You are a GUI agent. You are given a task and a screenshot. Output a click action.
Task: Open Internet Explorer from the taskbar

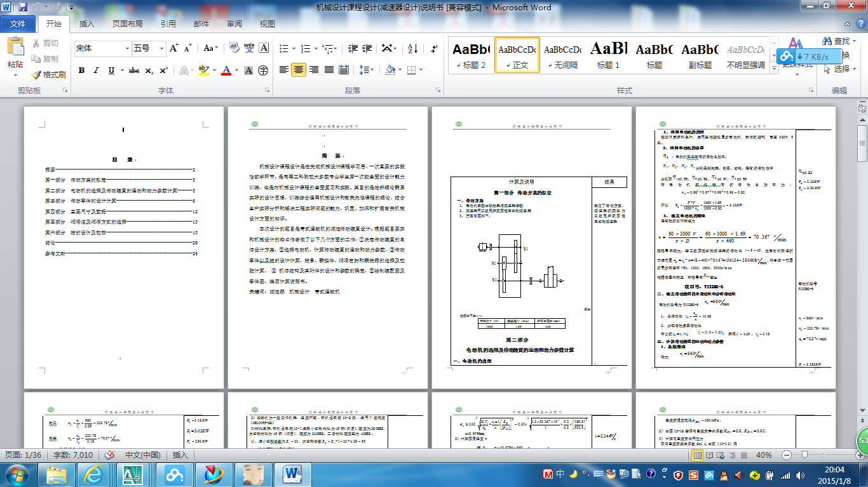click(x=94, y=474)
